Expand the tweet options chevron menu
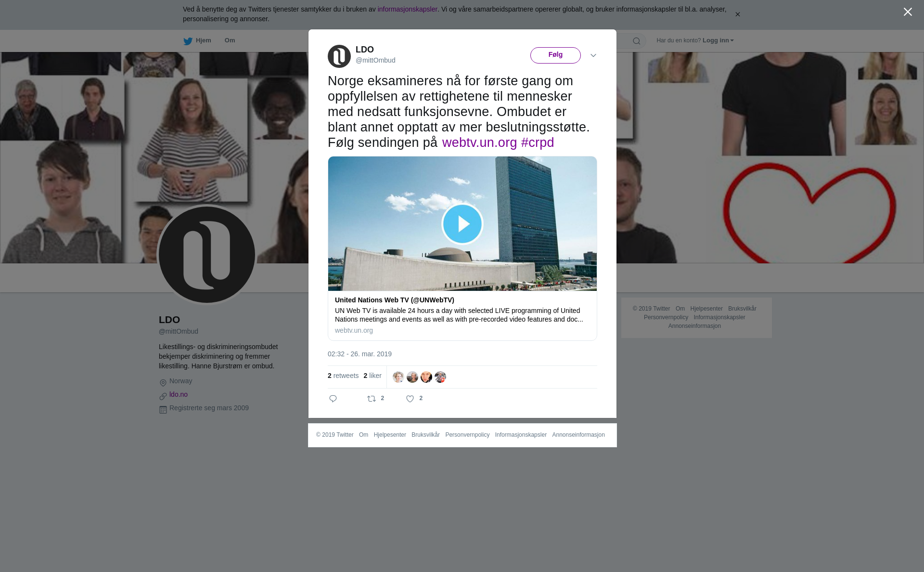This screenshot has width=924, height=572. (593, 56)
